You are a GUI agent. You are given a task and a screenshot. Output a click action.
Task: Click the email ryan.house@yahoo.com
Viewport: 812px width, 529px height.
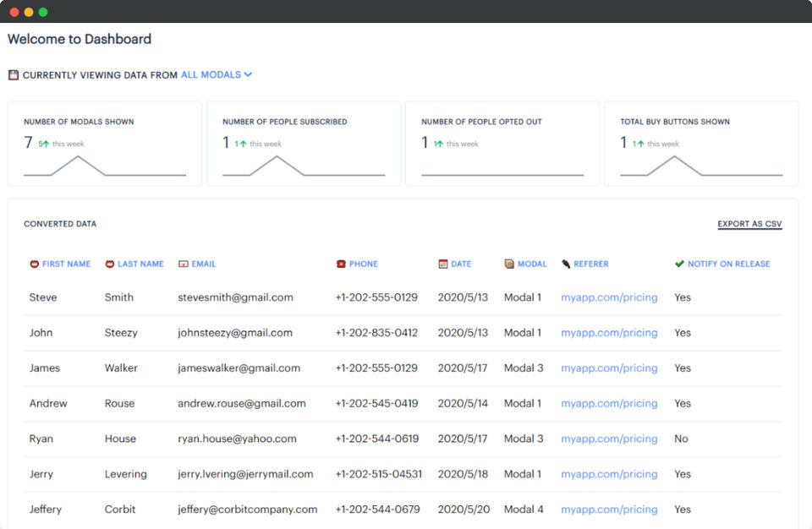pos(237,439)
